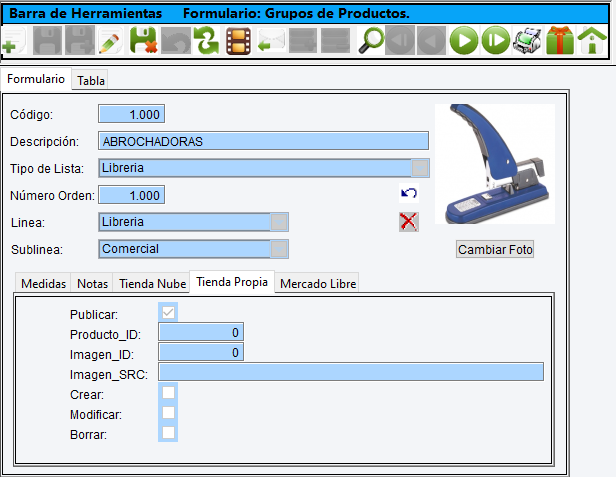Check the Modificar checkbox
The height and width of the screenshot is (477, 616).
[168, 413]
